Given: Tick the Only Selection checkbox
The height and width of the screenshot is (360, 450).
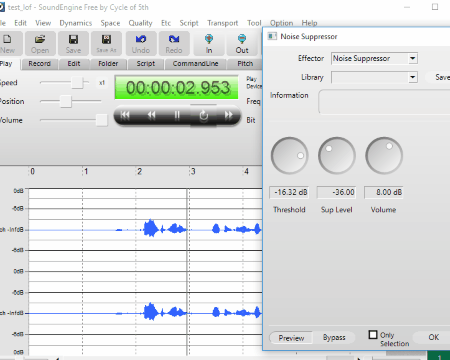Looking at the screenshot, I should click(373, 335).
